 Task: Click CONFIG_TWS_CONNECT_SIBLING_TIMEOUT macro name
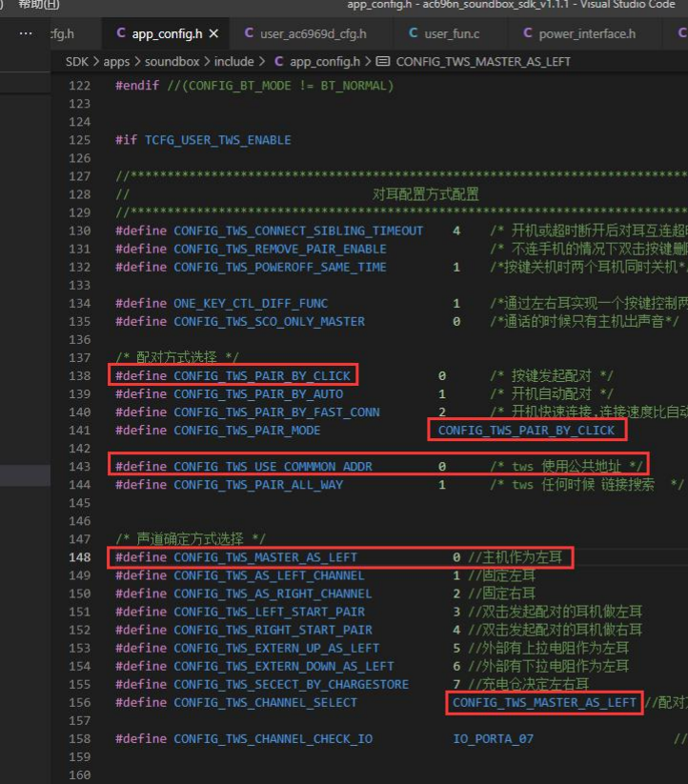pos(298,231)
